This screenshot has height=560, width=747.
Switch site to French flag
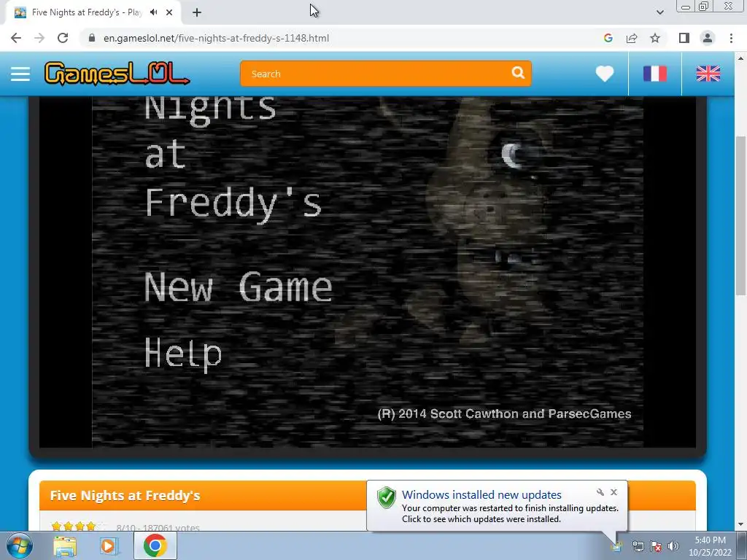(654, 74)
